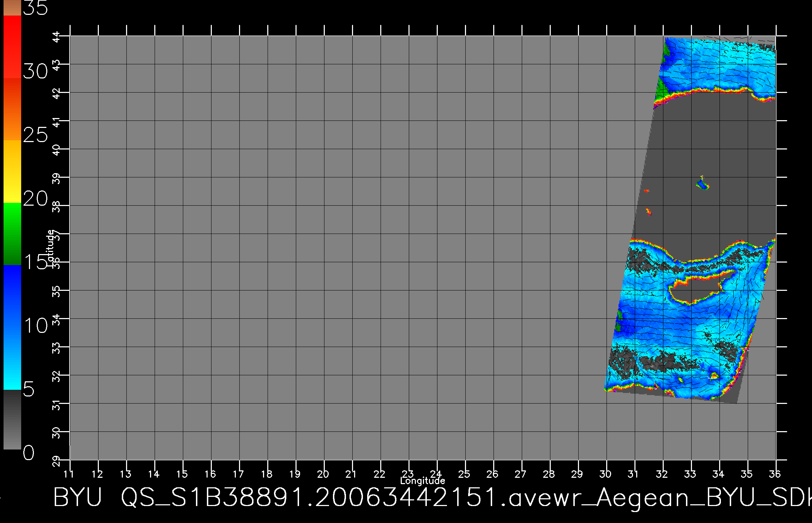812x523 pixels.
Task: Click longitude tick label 29
Action: pos(577,474)
